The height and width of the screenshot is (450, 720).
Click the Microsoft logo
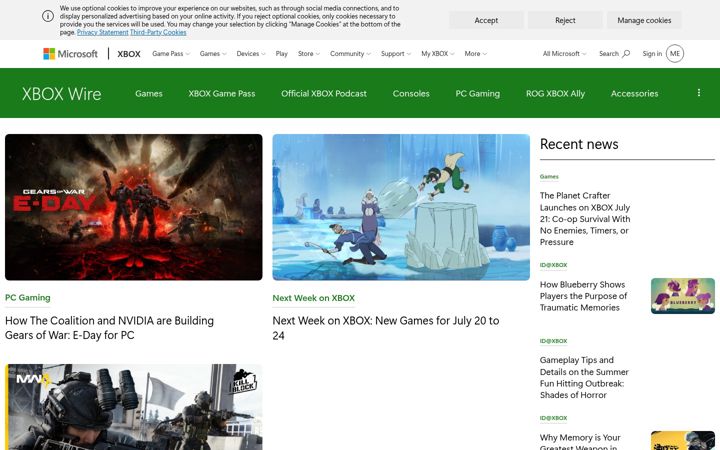70,54
